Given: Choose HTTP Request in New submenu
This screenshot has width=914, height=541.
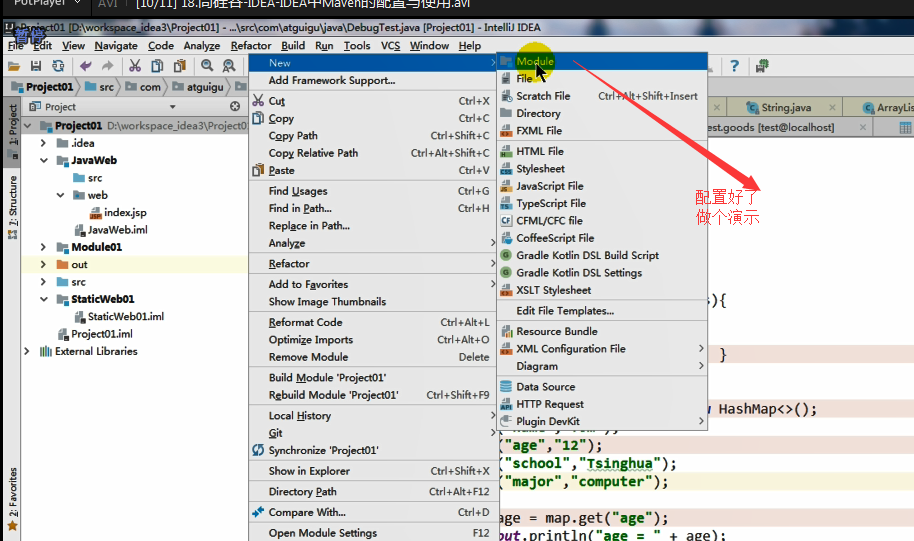Looking at the screenshot, I should click(602, 404).
